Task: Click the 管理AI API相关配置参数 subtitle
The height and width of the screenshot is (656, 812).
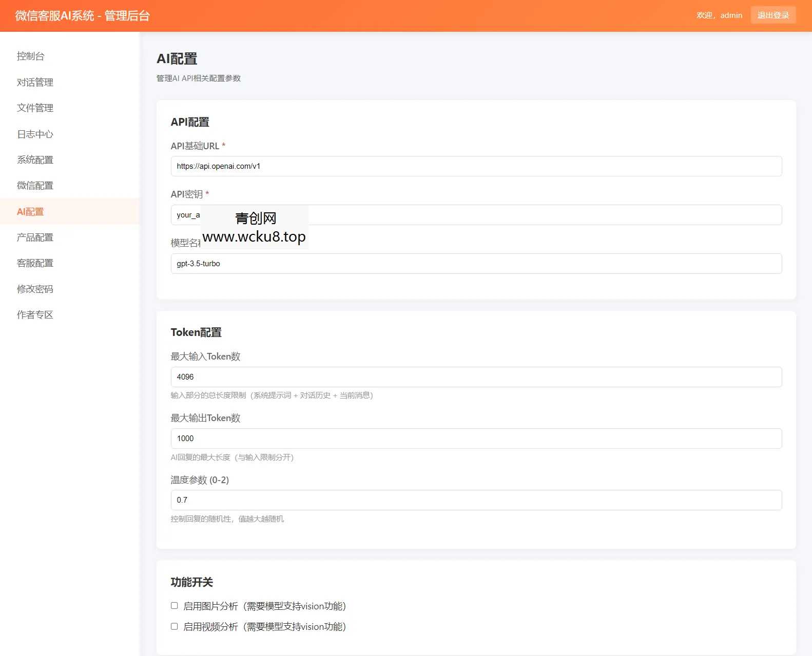Action: [x=199, y=78]
